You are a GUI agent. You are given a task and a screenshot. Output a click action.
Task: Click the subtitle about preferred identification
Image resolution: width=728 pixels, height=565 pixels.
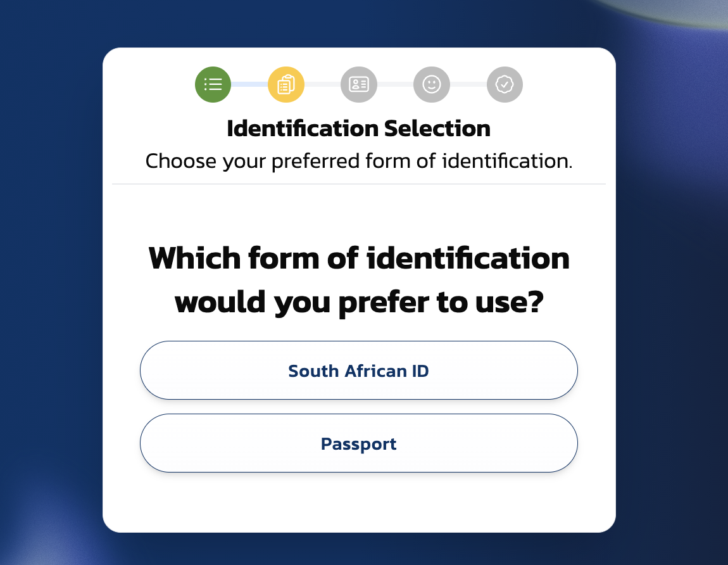point(359,161)
